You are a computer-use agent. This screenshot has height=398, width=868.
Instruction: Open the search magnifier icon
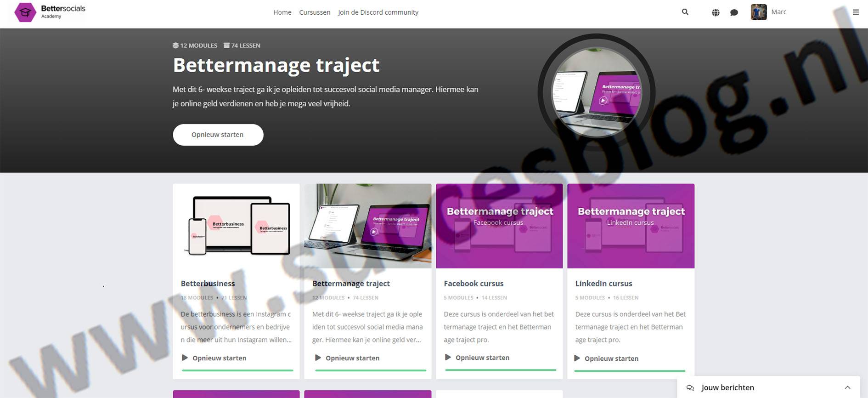685,12
